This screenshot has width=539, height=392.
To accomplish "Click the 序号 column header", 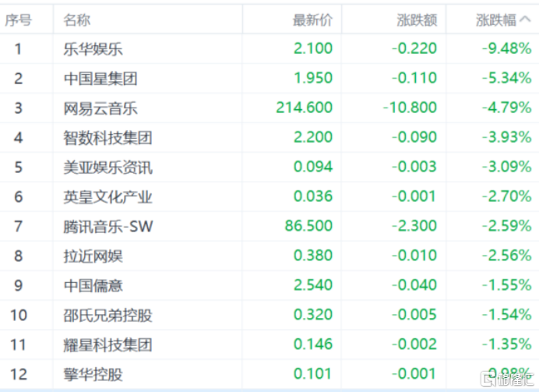I will tap(18, 20).
